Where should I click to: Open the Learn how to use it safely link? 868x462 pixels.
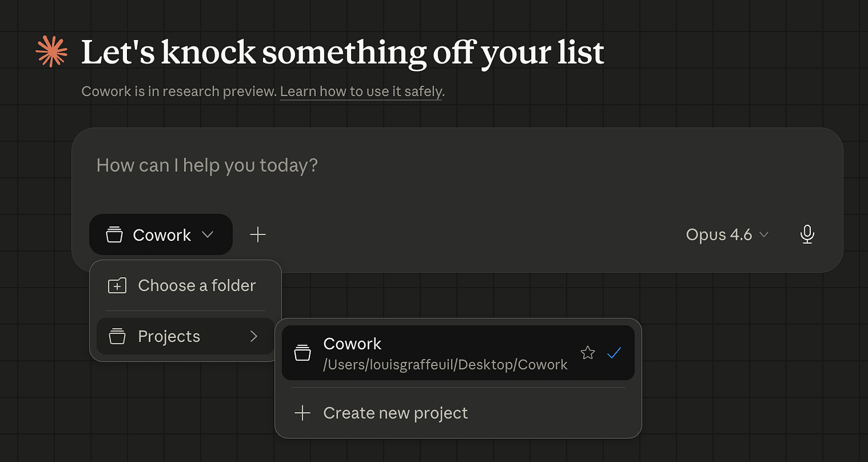pyautogui.click(x=361, y=92)
